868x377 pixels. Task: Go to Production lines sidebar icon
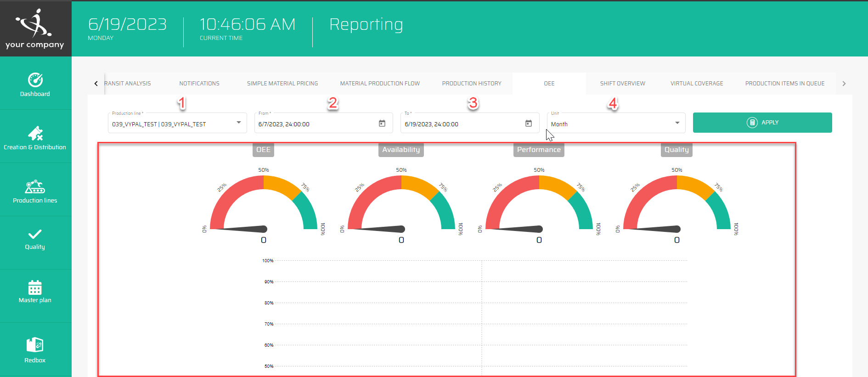(35, 187)
